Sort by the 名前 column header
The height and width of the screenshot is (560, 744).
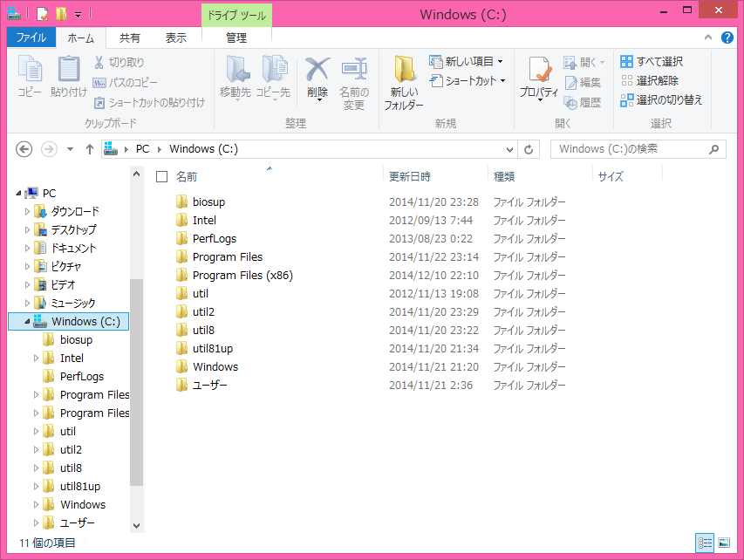[x=277, y=176]
